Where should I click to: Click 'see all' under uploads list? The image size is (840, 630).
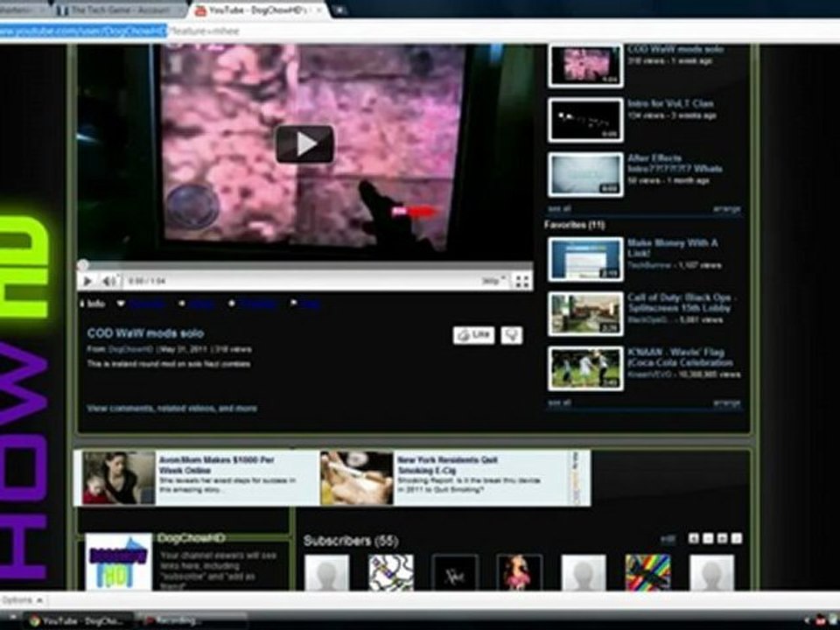(x=559, y=209)
